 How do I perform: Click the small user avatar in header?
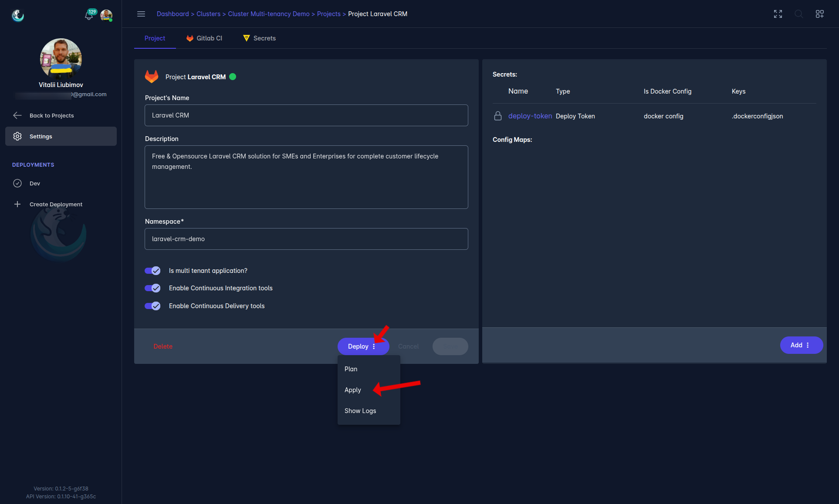(x=106, y=15)
